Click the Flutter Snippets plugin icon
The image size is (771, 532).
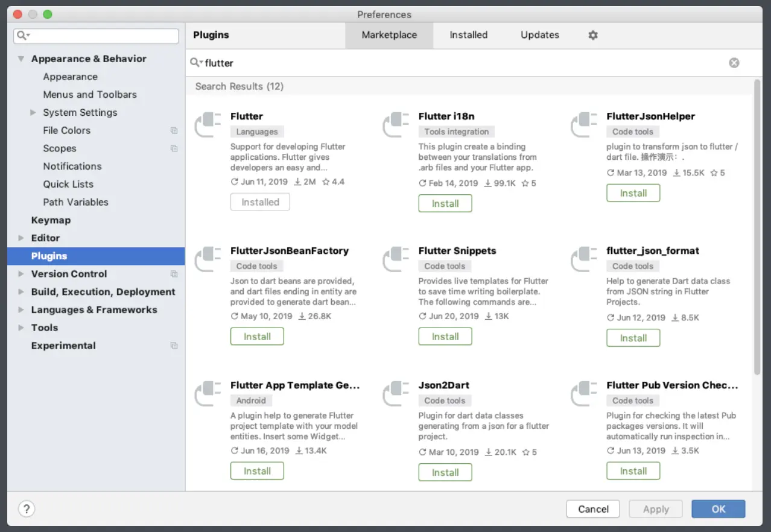tap(396, 259)
